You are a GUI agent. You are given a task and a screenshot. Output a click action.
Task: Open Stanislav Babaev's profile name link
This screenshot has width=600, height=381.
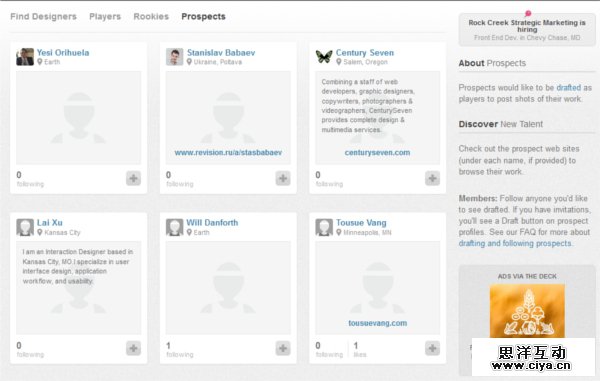[221, 52]
